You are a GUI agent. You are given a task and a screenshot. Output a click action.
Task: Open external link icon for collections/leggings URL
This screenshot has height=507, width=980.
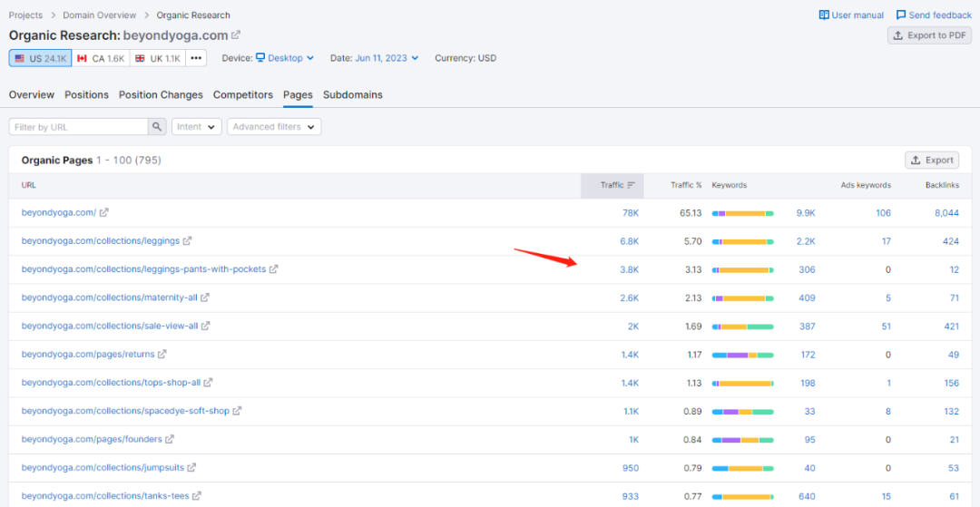pyautogui.click(x=187, y=241)
